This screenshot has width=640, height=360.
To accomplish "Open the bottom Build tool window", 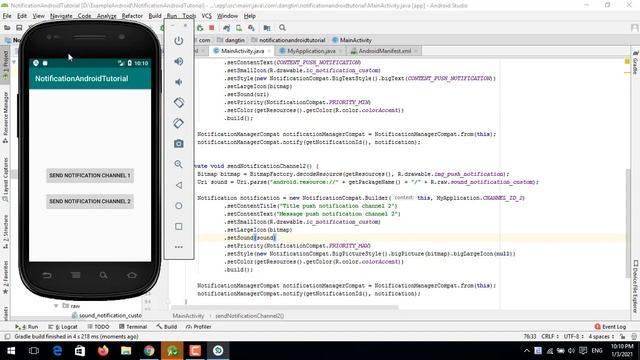I will 167,327.
